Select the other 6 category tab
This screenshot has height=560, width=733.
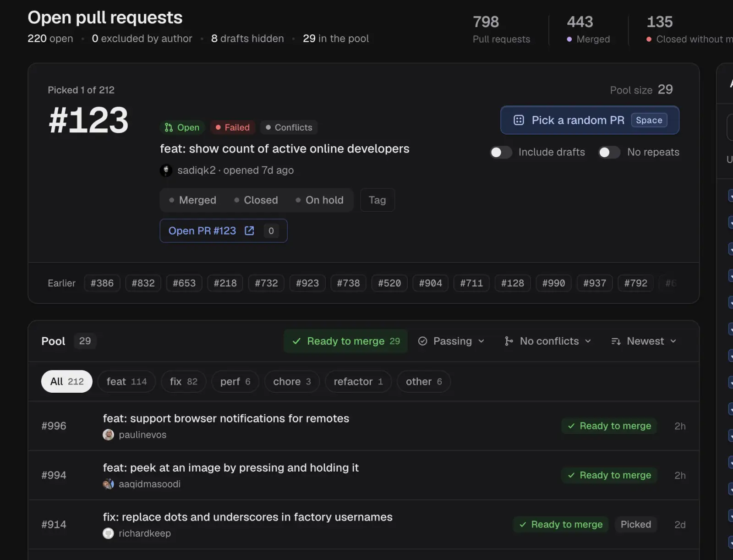(x=424, y=381)
